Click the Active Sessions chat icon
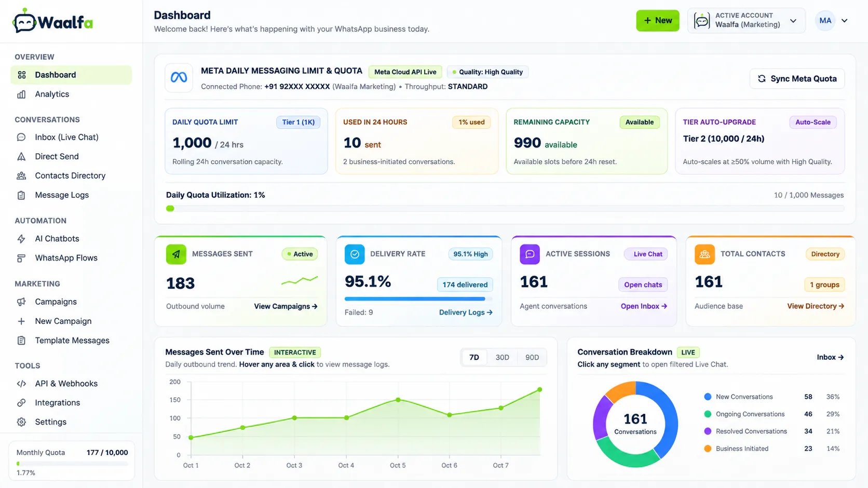 pos(530,254)
